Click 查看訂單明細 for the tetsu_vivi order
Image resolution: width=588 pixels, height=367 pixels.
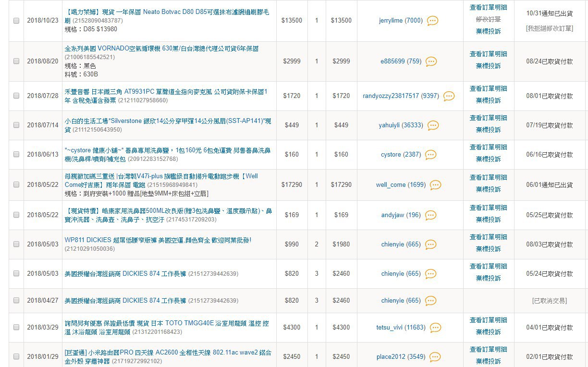(488, 320)
